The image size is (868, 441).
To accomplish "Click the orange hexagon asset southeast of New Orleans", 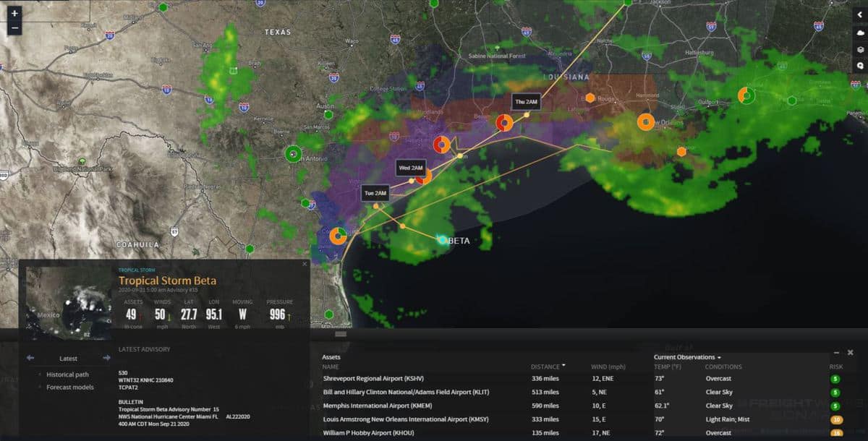I will (x=681, y=151).
